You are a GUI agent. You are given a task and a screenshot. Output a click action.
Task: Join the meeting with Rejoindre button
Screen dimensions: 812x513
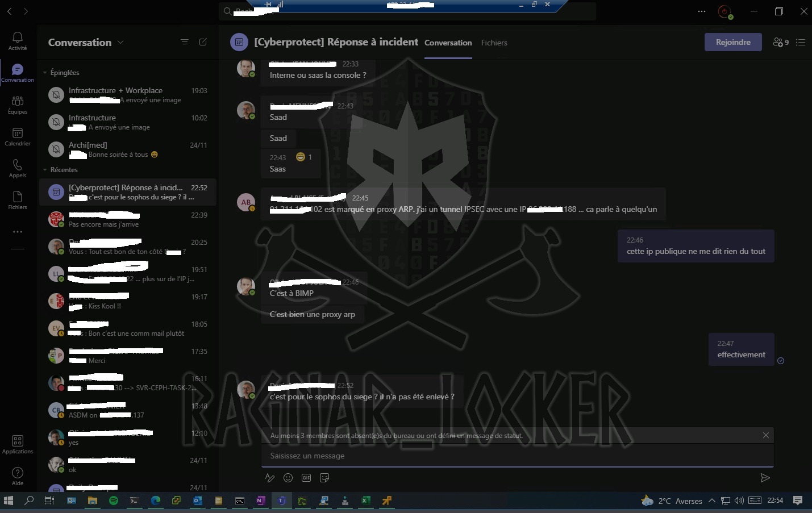[733, 42]
